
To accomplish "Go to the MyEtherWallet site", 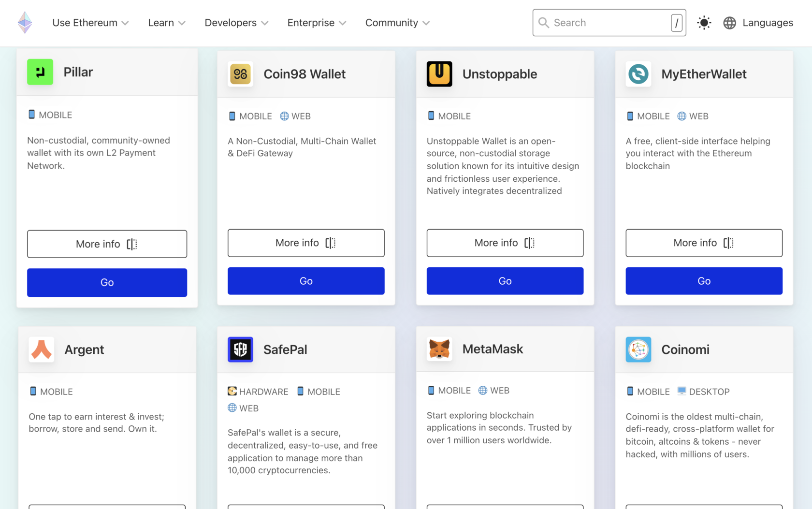I will 704,281.
